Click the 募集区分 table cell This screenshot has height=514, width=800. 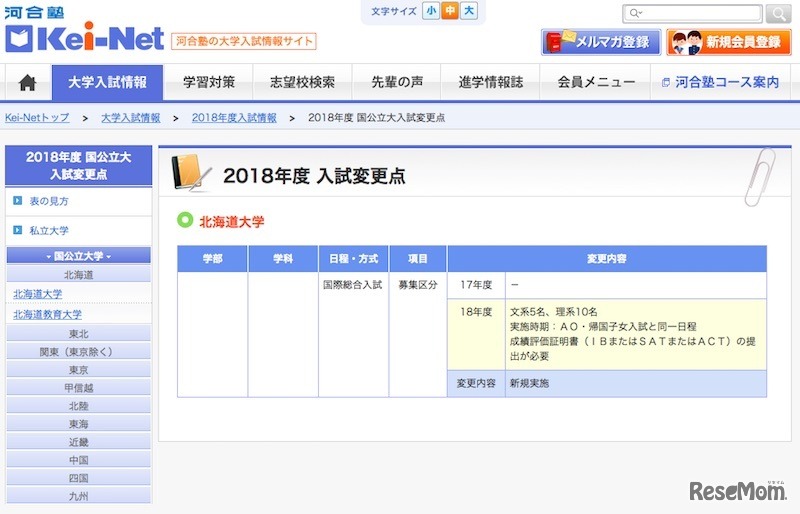418,334
